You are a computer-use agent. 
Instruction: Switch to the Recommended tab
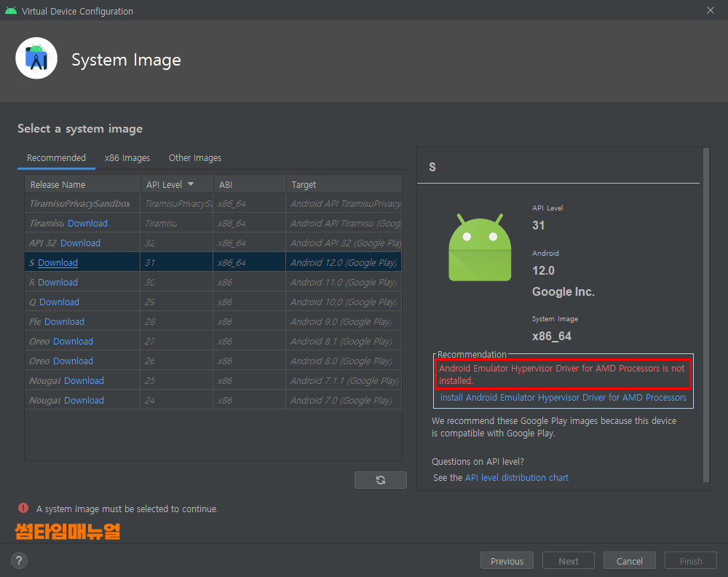pos(56,158)
